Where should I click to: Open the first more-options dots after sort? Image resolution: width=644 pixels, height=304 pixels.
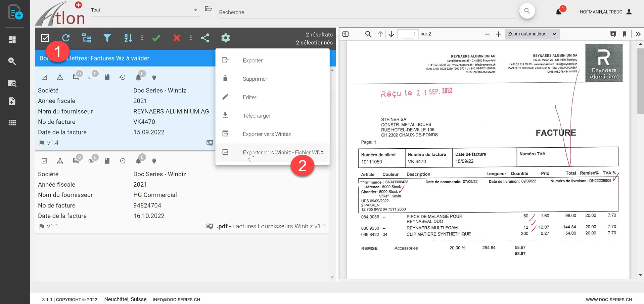coord(142,38)
